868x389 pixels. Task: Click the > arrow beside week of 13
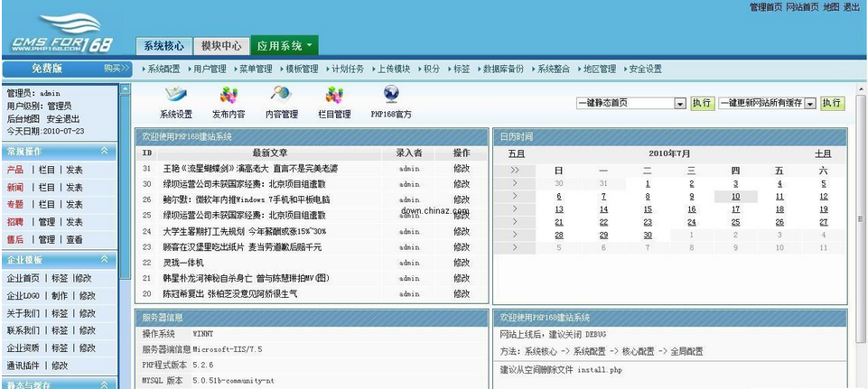pyautogui.click(x=515, y=209)
